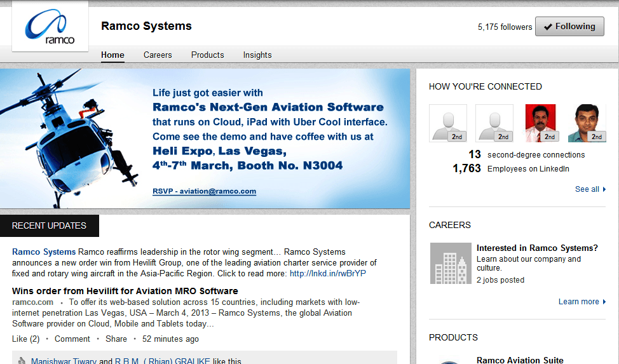Click 13 second-degree connections text
The width and height of the screenshot is (619, 364).
click(x=527, y=155)
